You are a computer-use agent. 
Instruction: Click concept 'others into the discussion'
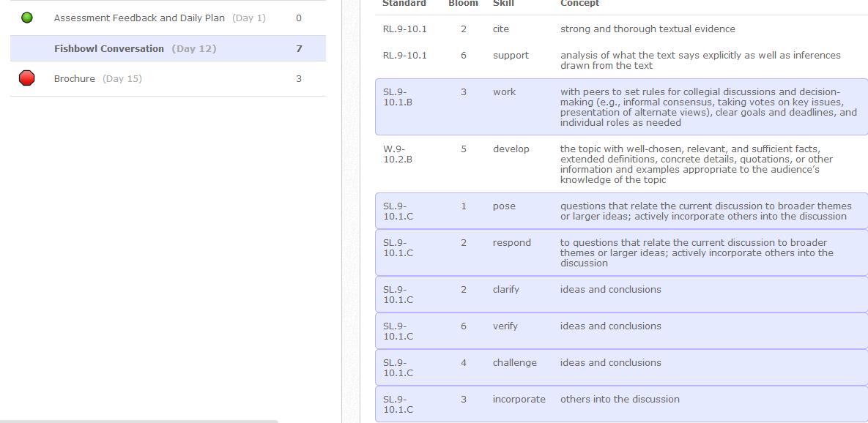click(620, 399)
